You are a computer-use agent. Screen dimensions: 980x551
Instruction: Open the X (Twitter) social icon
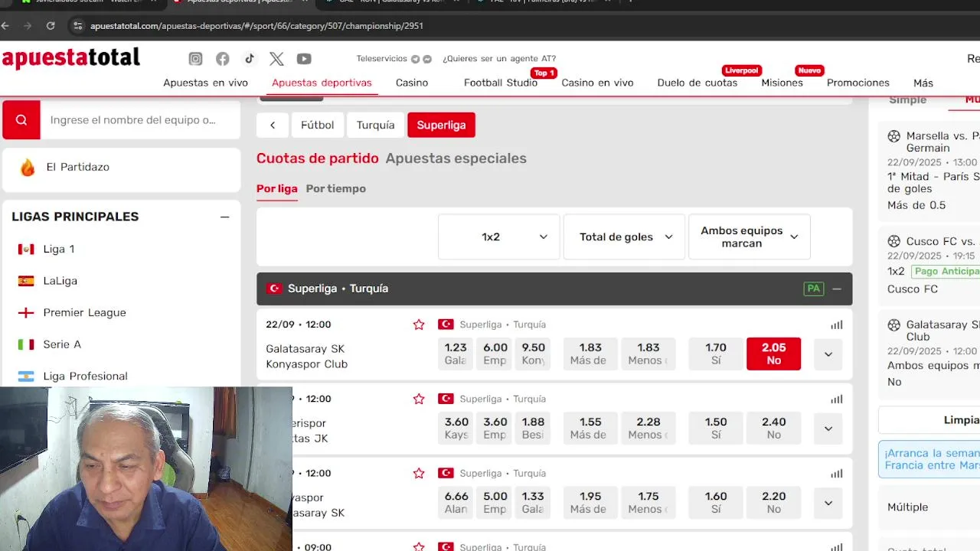[276, 59]
